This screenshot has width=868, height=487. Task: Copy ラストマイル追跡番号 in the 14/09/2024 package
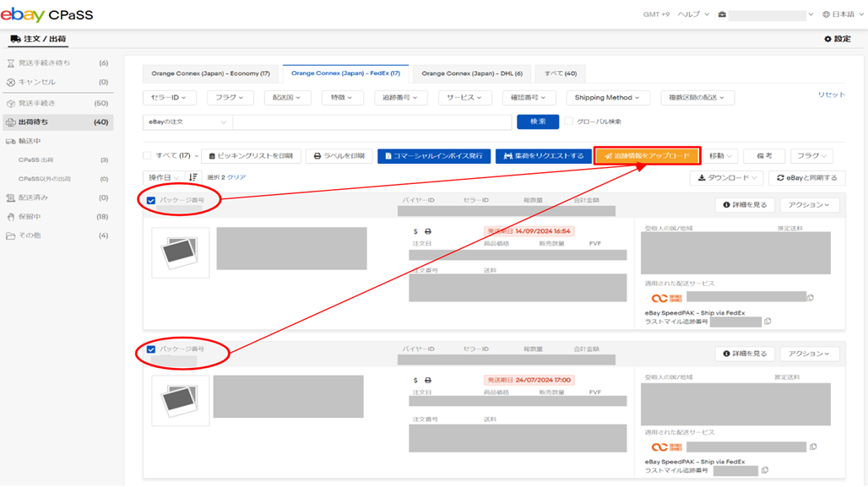coord(768,322)
